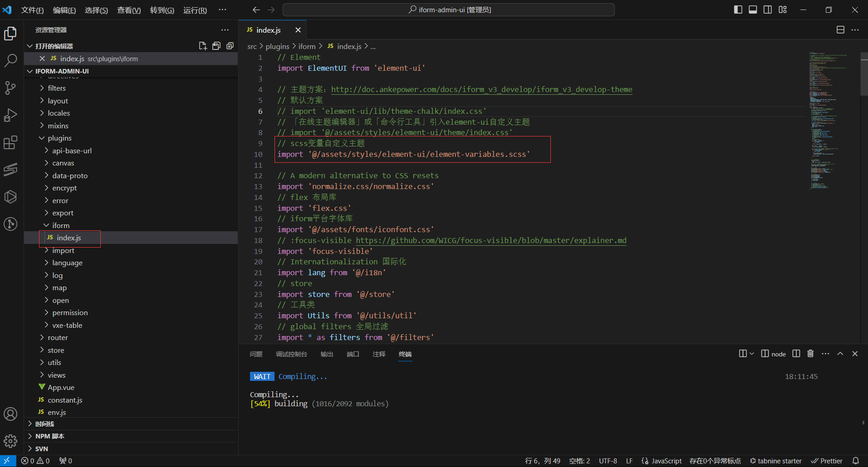Open the ankepower theme doc link
This screenshot has height=467, width=868.
(481, 90)
